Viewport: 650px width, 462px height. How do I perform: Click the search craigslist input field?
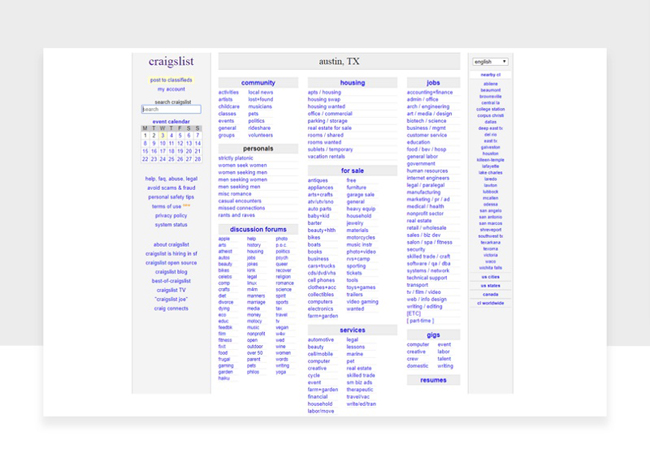pyautogui.click(x=171, y=109)
